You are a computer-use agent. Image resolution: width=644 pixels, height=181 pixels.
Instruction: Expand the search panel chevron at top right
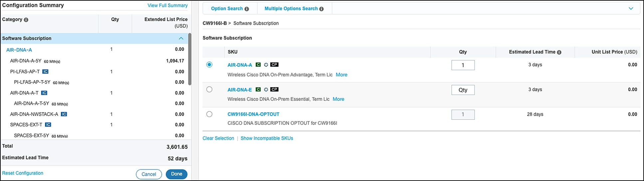click(x=631, y=9)
